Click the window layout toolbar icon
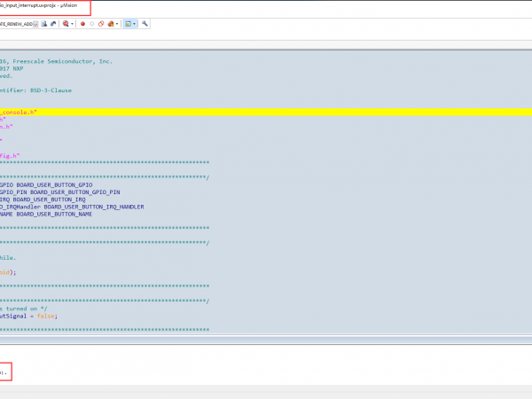532x399 pixels. (x=128, y=24)
